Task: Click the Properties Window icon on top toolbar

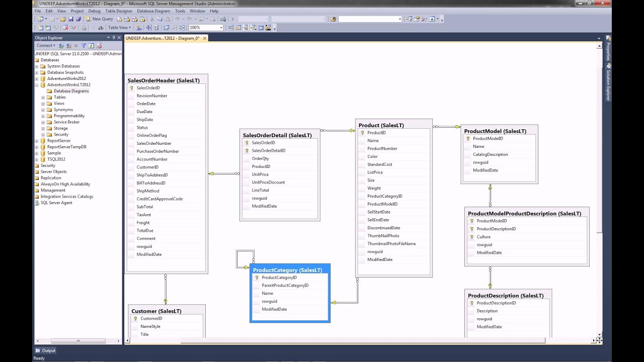Action: (x=417, y=19)
